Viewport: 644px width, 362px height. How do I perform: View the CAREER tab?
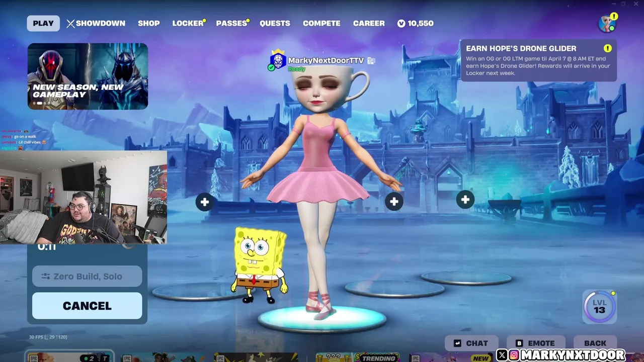pyautogui.click(x=369, y=23)
